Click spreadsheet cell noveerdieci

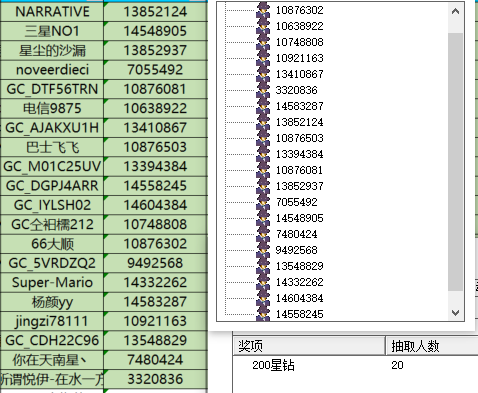point(52,70)
